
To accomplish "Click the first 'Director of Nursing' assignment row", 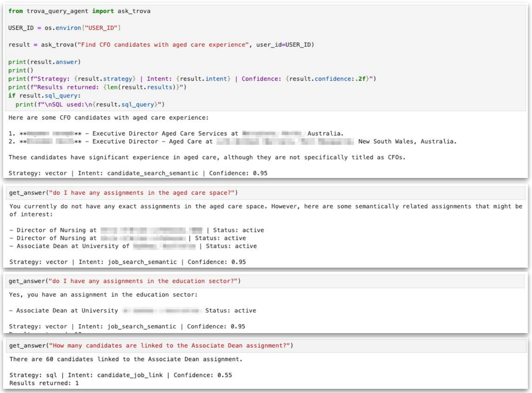I will 137,230.
